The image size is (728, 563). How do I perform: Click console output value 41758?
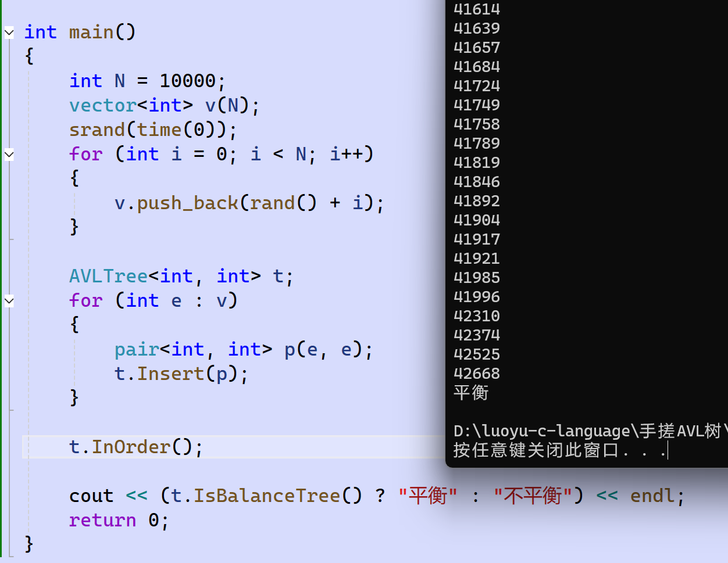[x=477, y=124]
